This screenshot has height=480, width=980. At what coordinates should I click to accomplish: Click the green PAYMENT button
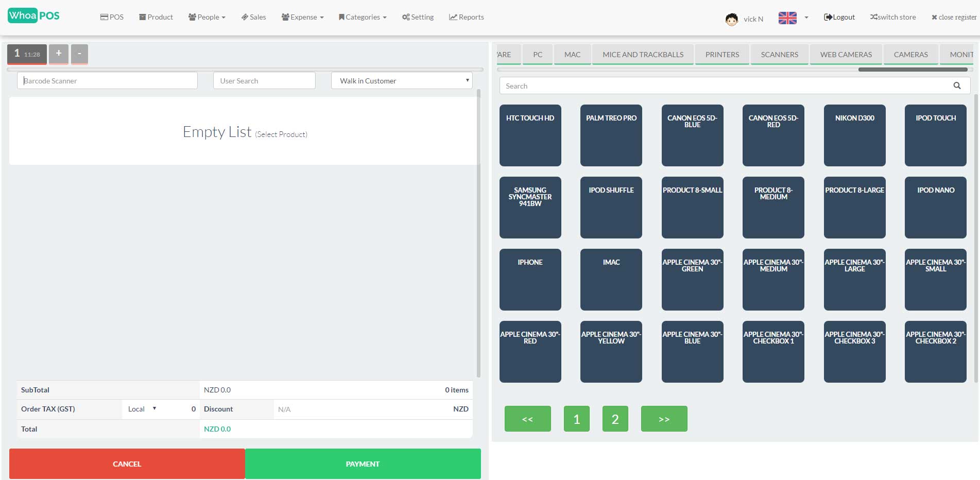(x=363, y=464)
